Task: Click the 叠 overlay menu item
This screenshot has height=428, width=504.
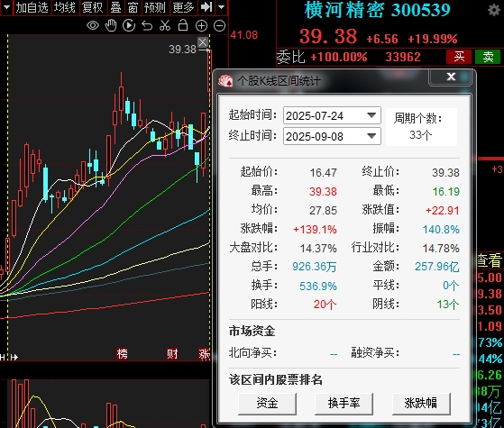Action: point(115,7)
